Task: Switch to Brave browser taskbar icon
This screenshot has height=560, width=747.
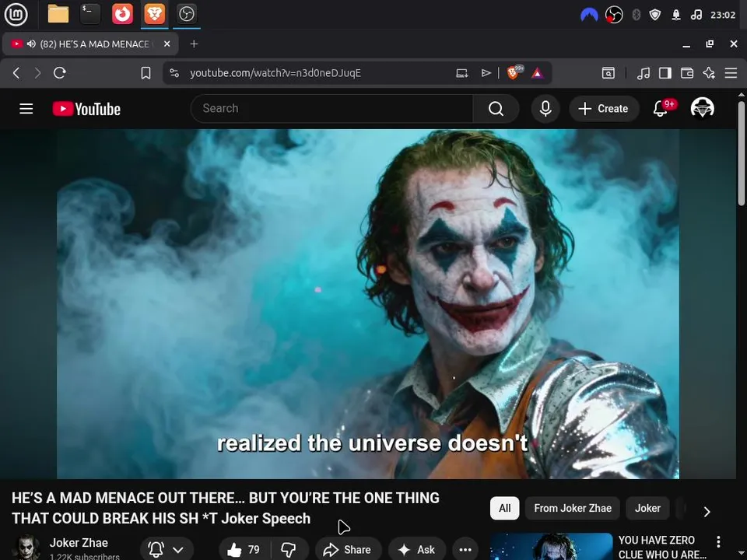Action: pos(154,14)
